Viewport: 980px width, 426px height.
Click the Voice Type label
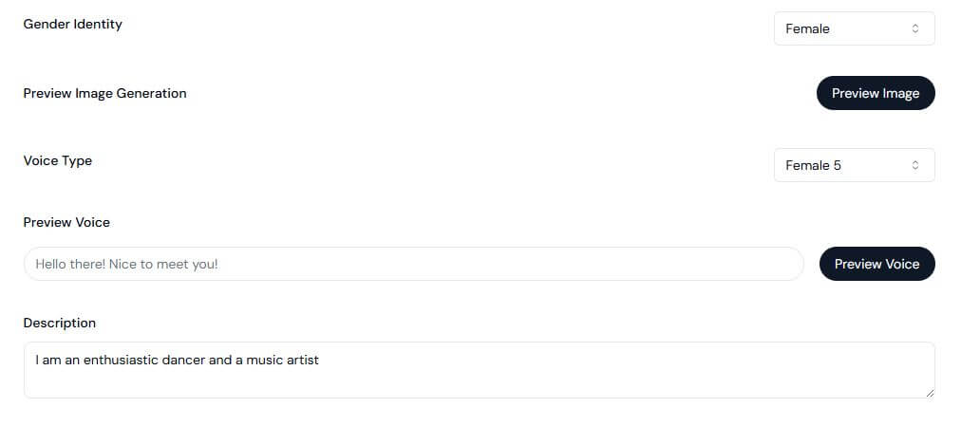coord(58,161)
